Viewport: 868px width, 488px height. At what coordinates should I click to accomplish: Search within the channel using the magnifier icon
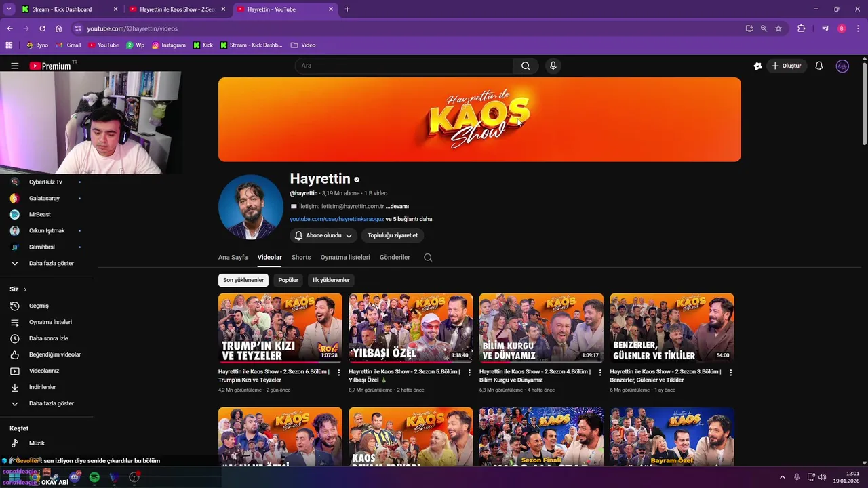428,258
